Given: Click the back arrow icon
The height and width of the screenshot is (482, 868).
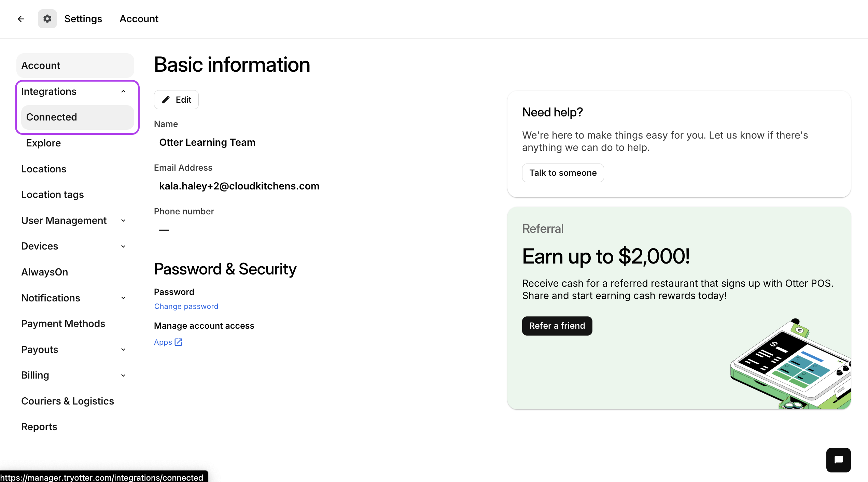Looking at the screenshot, I should pos(21,19).
